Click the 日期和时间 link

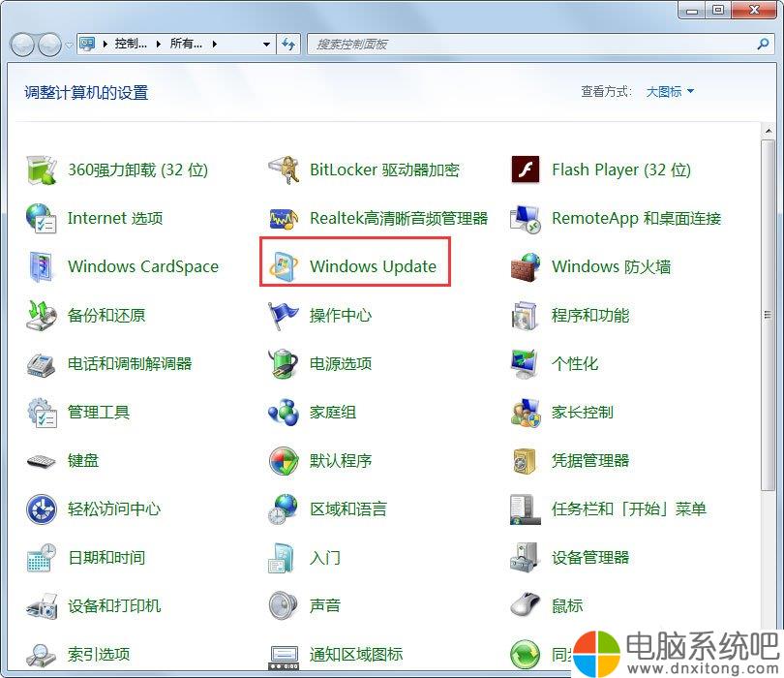[x=106, y=557]
